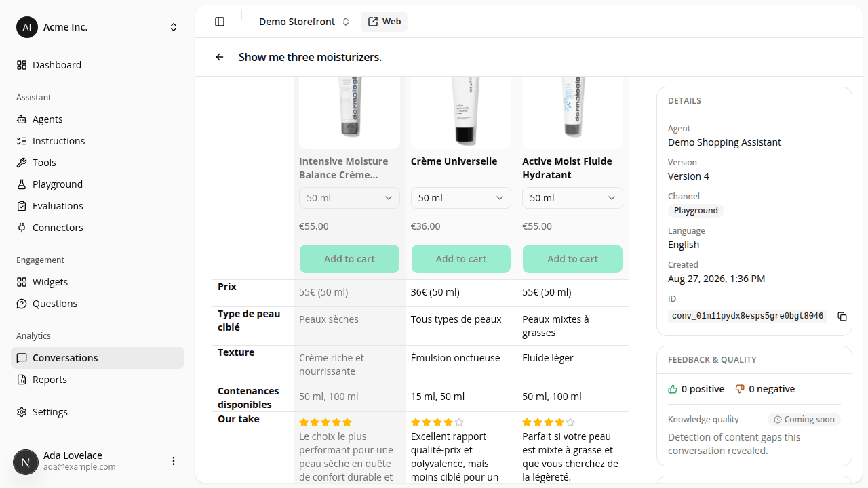Click the Playground flask icon
This screenshot has height=488, width=868.
click(x=22, y=184)
